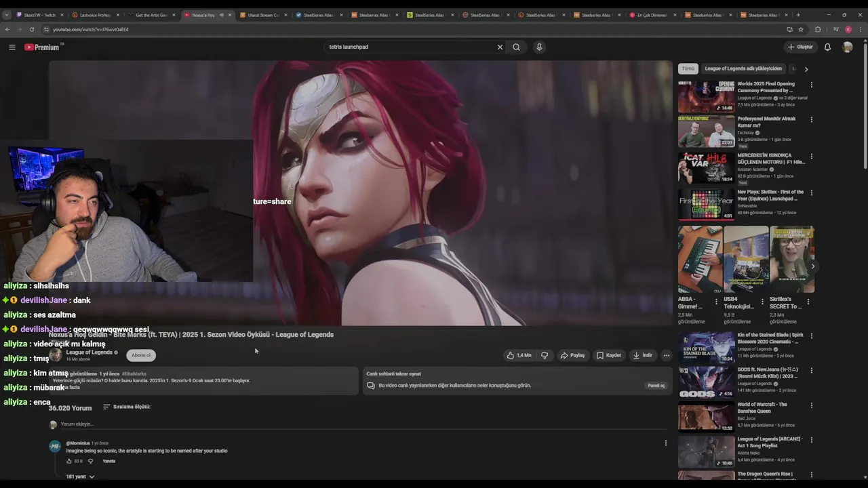This screenshot has width=868, height=488.
Task: Open World of Warcraft Banshee Queen video
Action: tap(706, 417)
